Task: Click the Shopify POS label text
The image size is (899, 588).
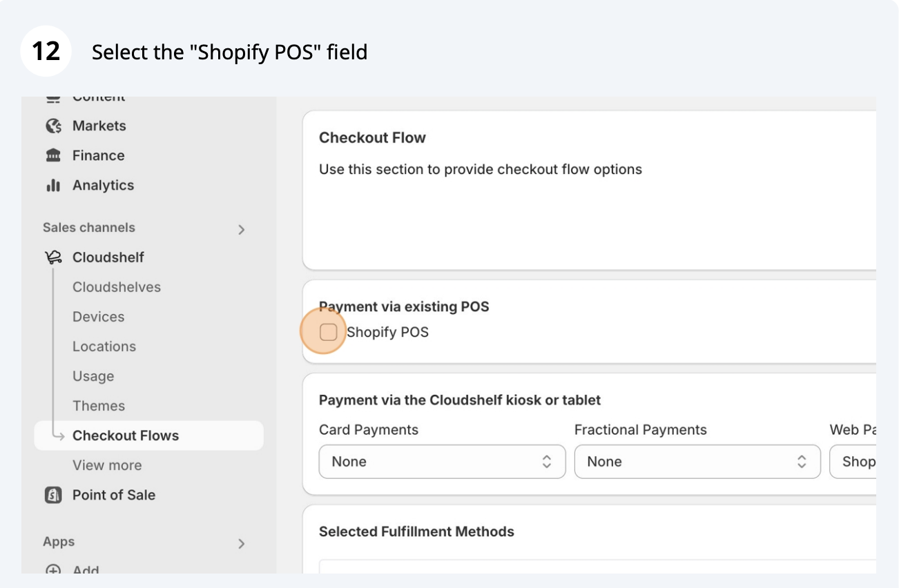Action: [x=387, y=333]
